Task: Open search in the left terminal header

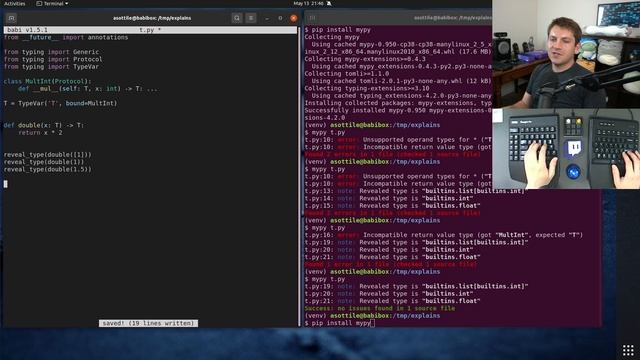Action: 237,18
